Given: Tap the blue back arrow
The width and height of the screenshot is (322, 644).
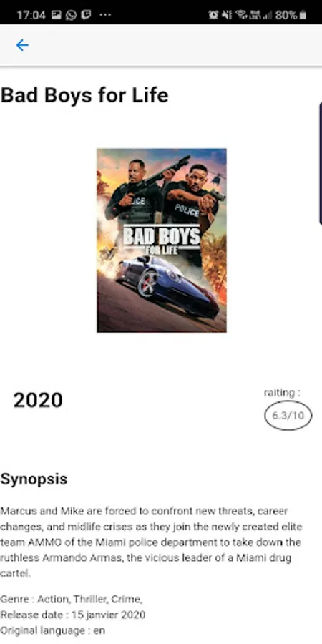Looking at the screenshot, I should (x=22, y=45).
